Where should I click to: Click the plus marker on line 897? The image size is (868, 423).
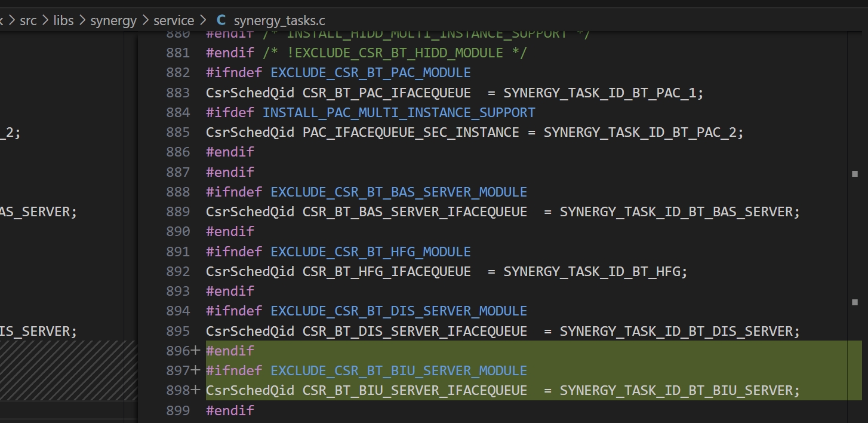click(196, 370)
